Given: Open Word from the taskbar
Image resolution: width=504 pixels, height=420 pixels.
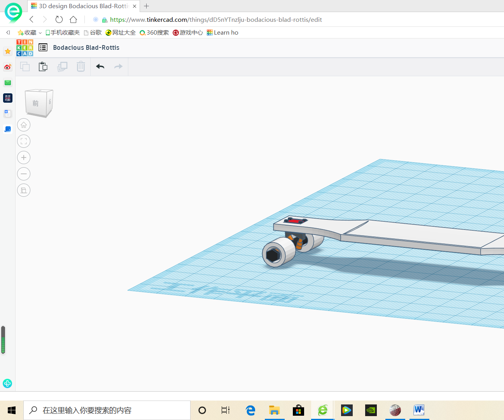Looking at the screenshot, I should click(x=419, y=410).
